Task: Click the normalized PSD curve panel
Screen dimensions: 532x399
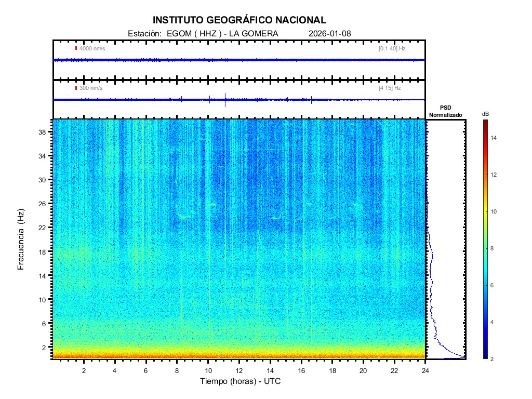Action: tap(445, 239)
